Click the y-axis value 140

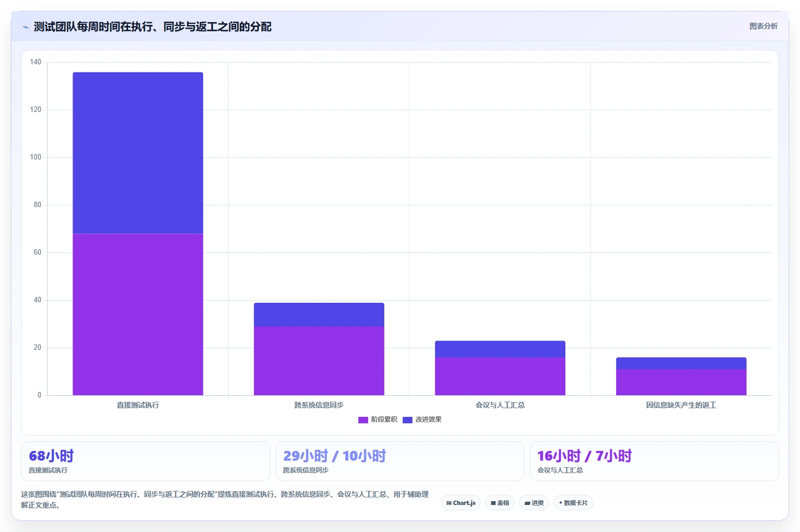pyautogui.click(x=36, y=62)
